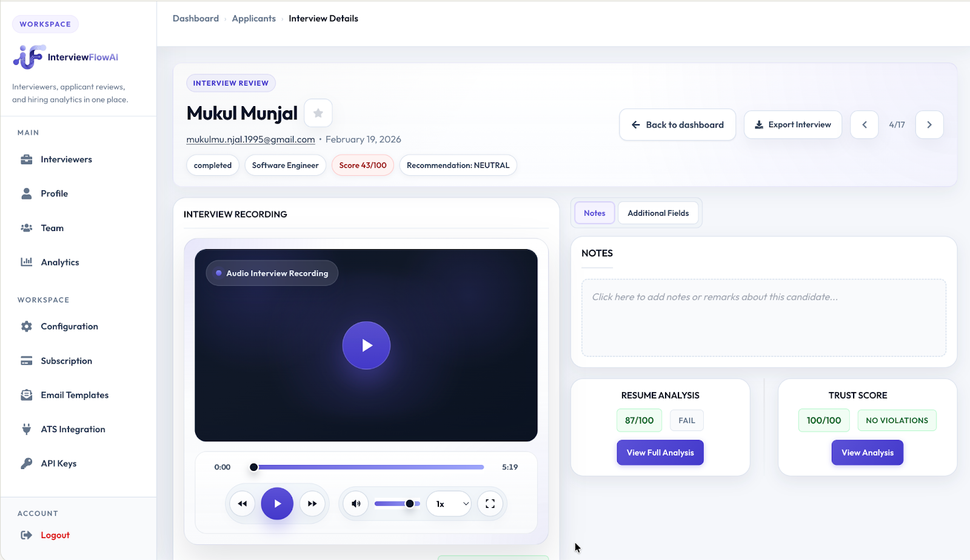
Task: Click the Export Interview button
Action: [x=792, y=125]
